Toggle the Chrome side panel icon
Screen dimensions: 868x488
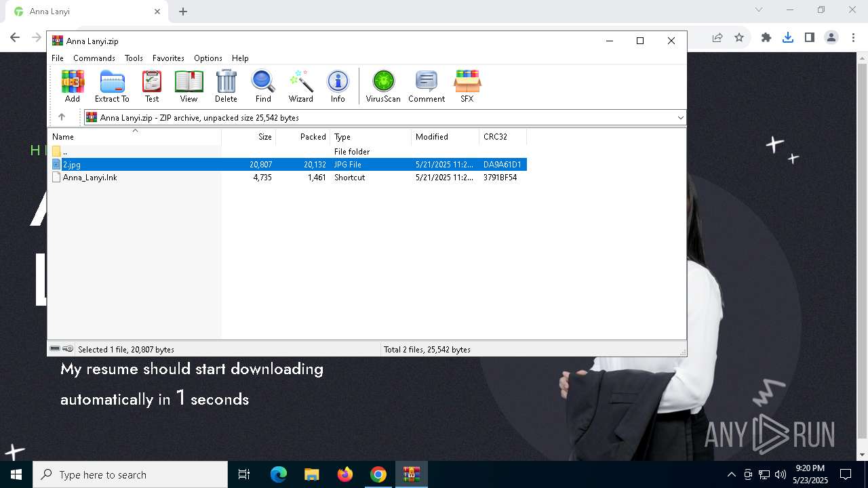[809, 38]
